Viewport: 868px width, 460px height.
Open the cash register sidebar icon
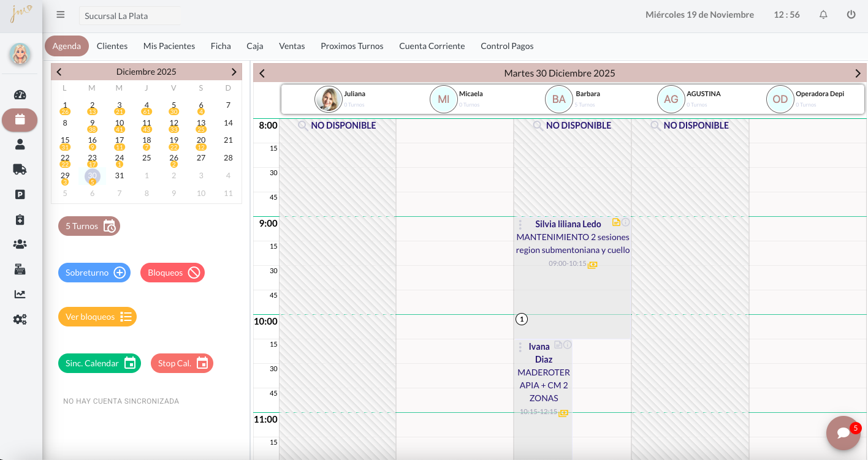(x=20, y=270)
